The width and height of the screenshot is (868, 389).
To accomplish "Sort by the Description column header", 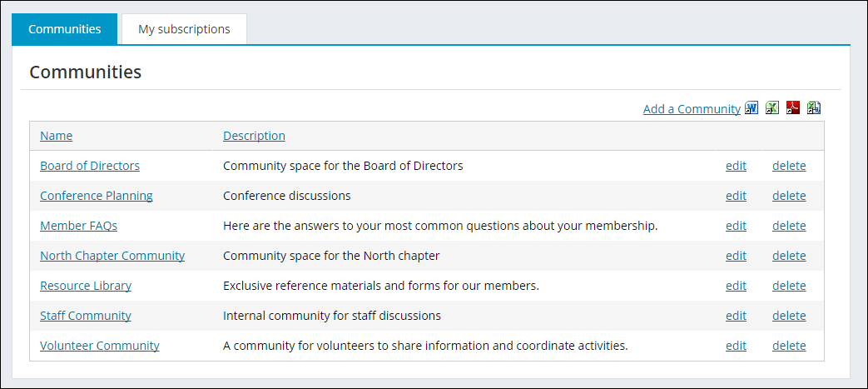I will coord(254,136).
